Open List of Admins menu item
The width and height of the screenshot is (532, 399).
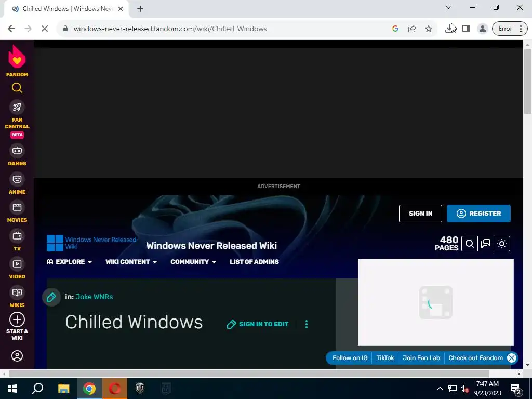coord(254,262)
